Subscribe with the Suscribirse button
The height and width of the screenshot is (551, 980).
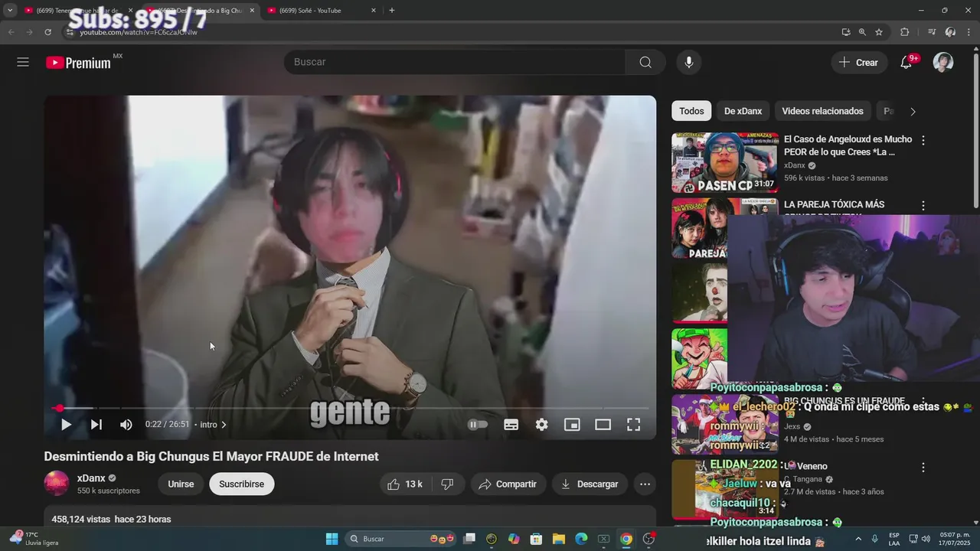[x=242, y=484]
